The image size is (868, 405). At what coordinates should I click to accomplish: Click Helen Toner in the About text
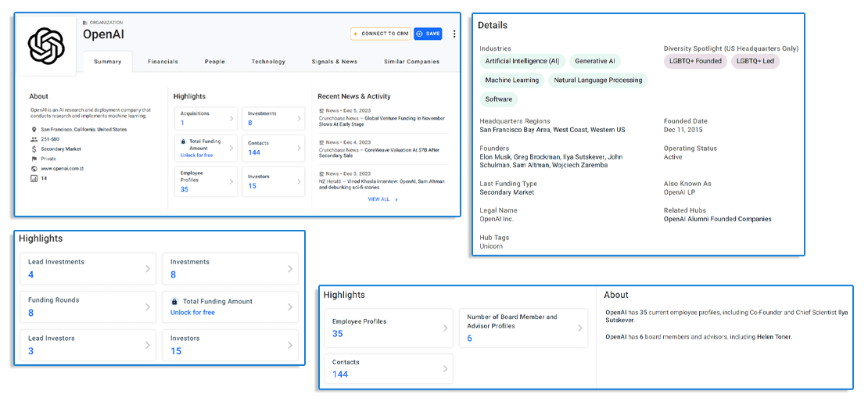coord(774,337)
